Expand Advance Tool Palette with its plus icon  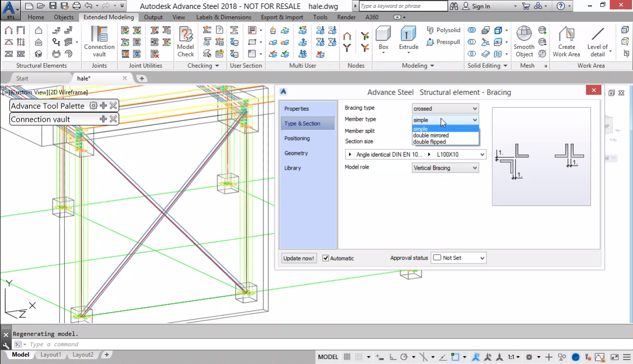[103, 105]
